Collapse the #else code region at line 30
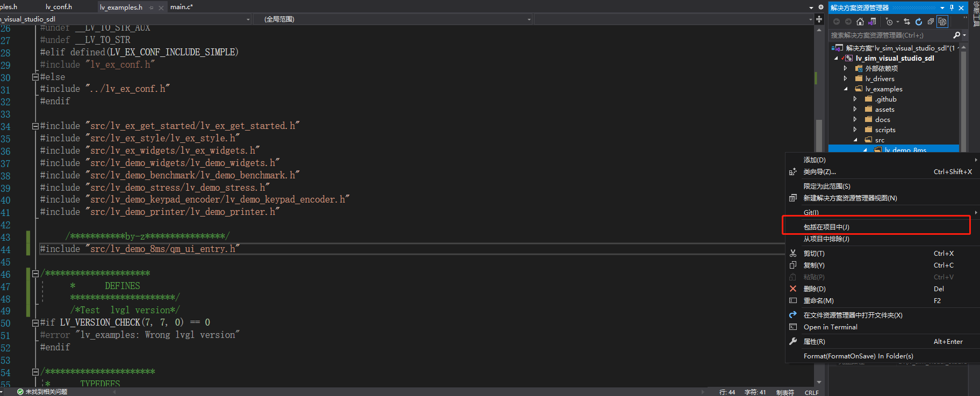This screenshot has width=980, height=396. pos(35,77)
